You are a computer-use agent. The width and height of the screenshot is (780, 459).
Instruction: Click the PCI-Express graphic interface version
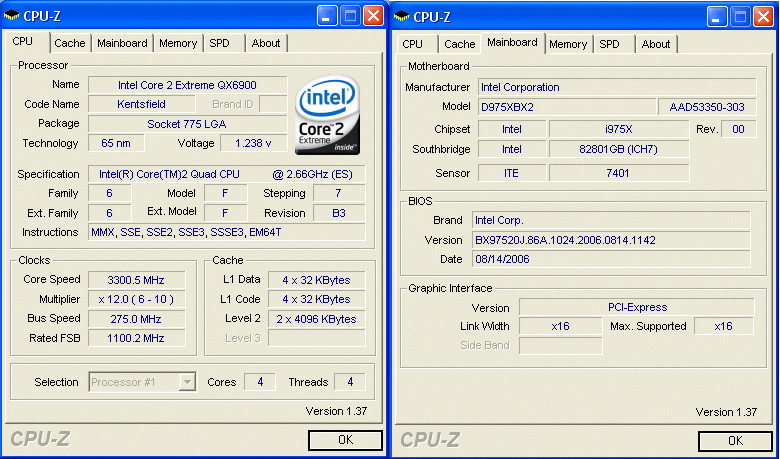(x=637, y=307)
